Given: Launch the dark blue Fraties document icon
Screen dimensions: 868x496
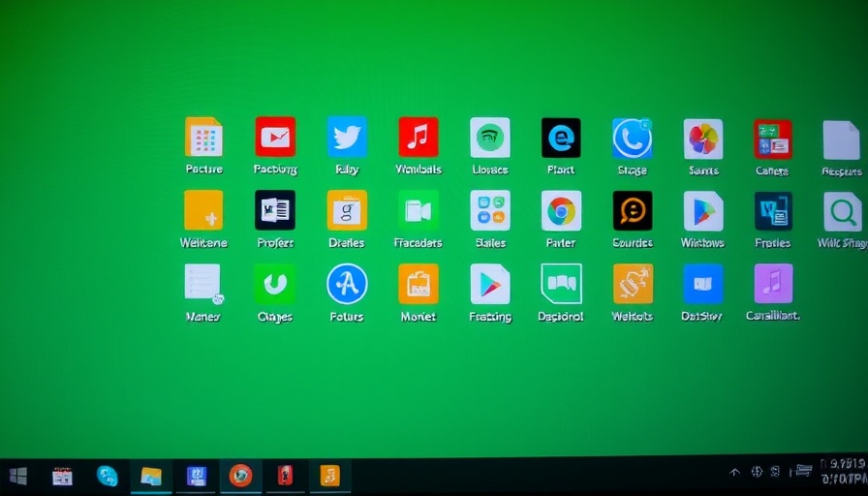Looking at the screenshot, I should point(773,211).
